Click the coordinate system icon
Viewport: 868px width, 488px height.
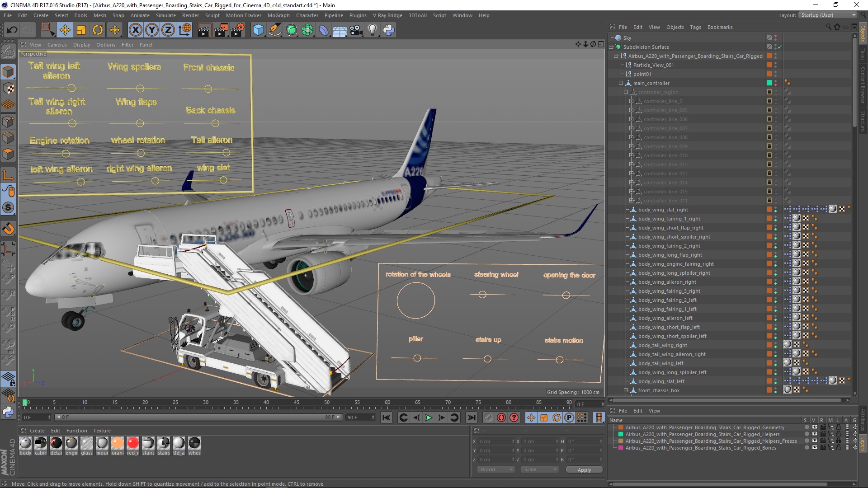click(185, 30)
